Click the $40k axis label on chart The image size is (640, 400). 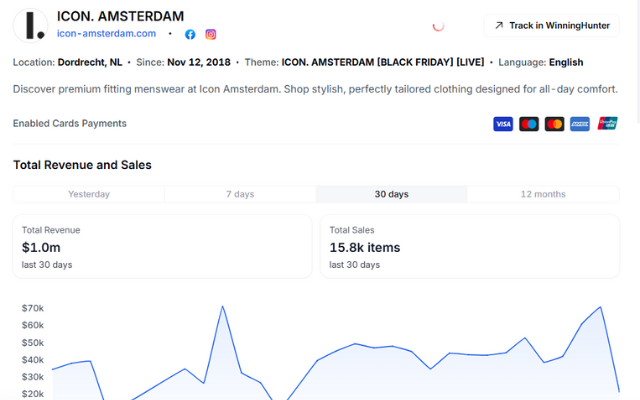[33, 360]
